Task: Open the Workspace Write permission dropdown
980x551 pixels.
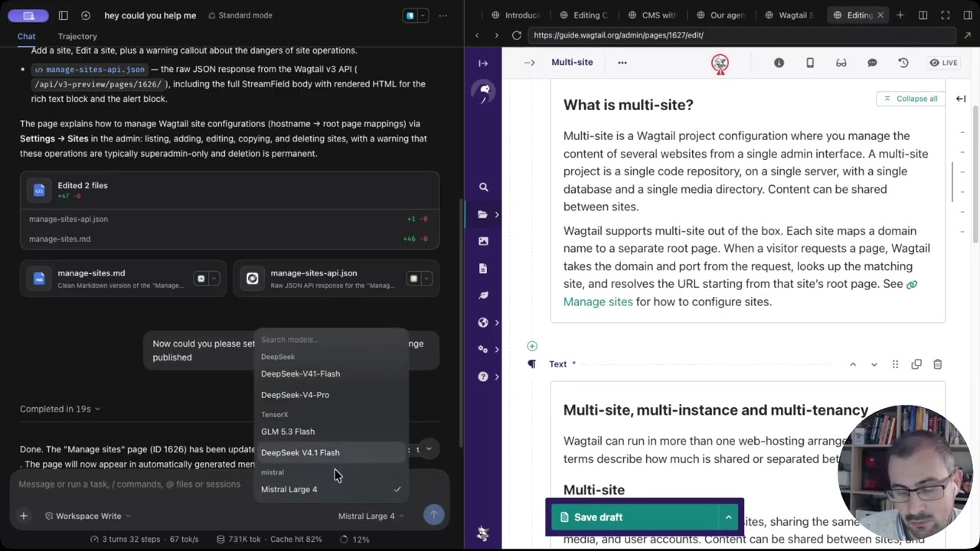Action: [x=88, y=516]
